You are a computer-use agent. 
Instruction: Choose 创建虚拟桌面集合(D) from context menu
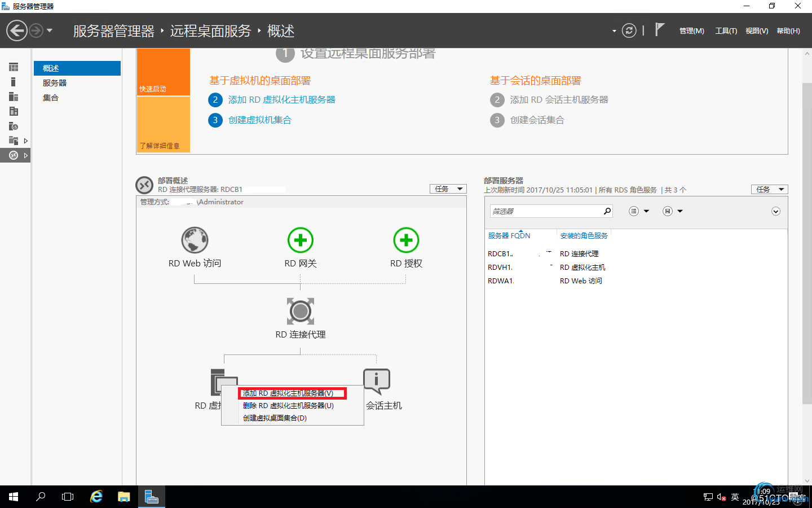pyautogui.click(x=292, y=418)
